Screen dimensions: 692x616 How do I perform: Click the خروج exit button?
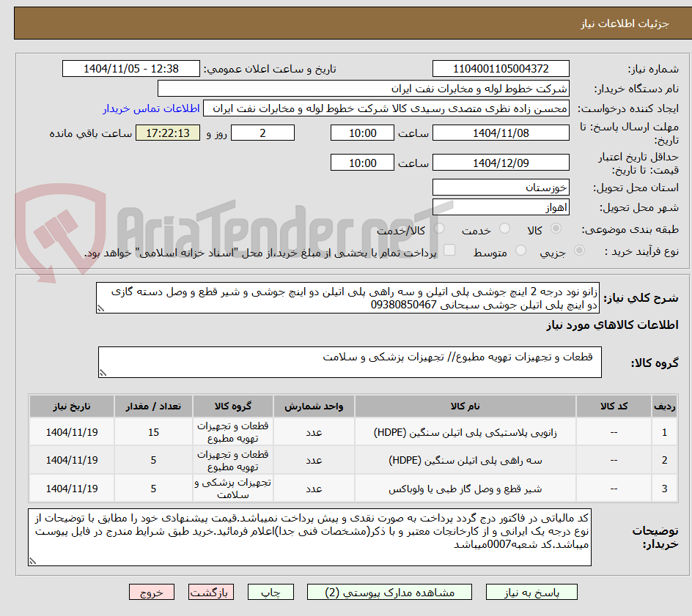(151, 592)
